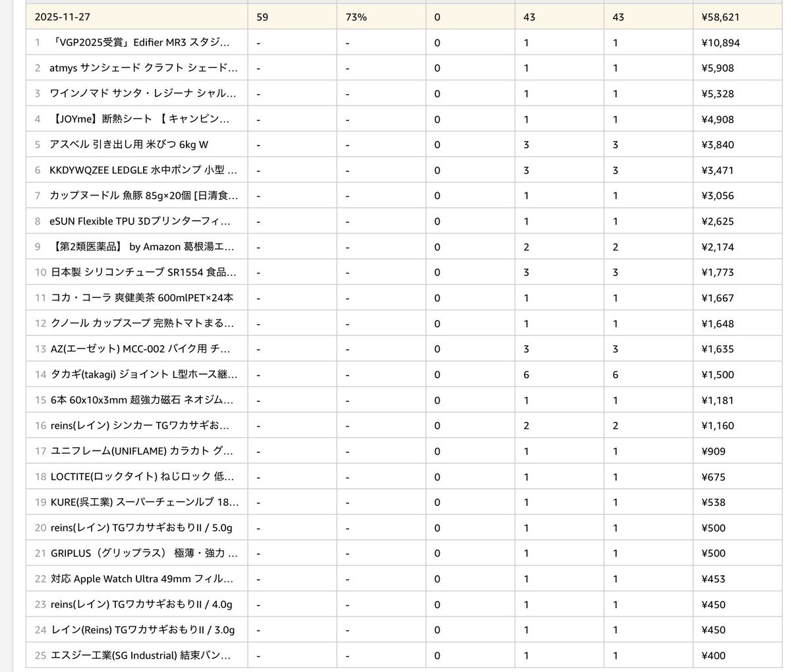Open the atmys サンシェード product link

(143, 68)
